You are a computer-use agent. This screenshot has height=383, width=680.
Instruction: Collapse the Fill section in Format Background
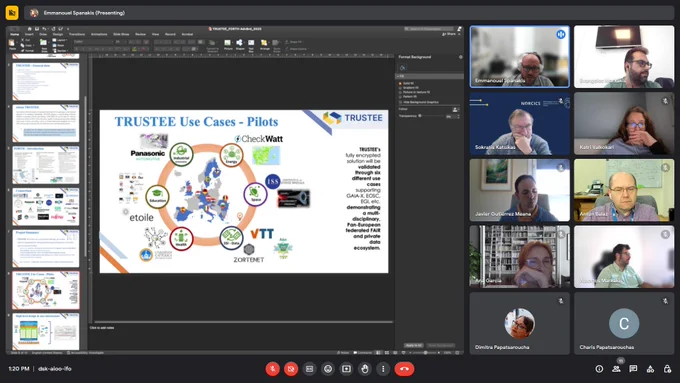point(398,76)
